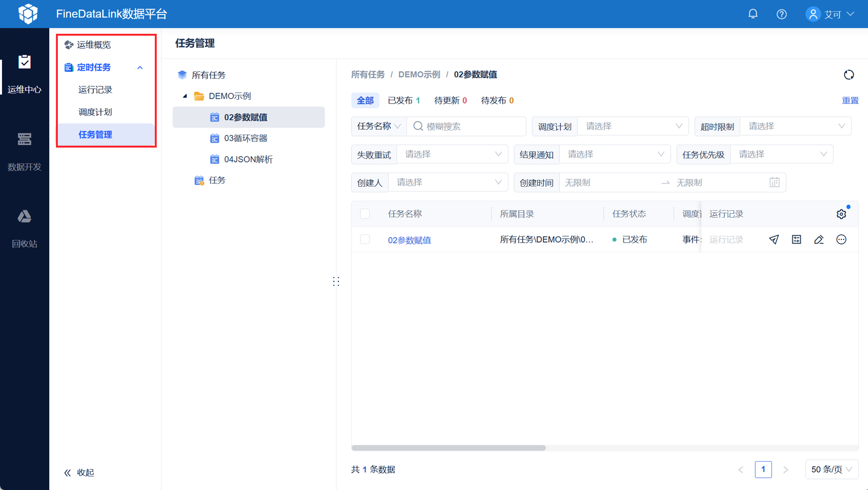Open 运维中心 in the left rail
The image size is (868, 490).
click(x=25, y=74)
